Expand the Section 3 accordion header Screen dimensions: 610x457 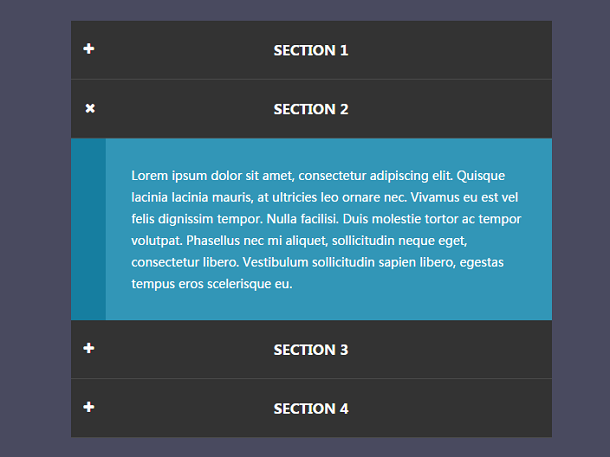311,349
